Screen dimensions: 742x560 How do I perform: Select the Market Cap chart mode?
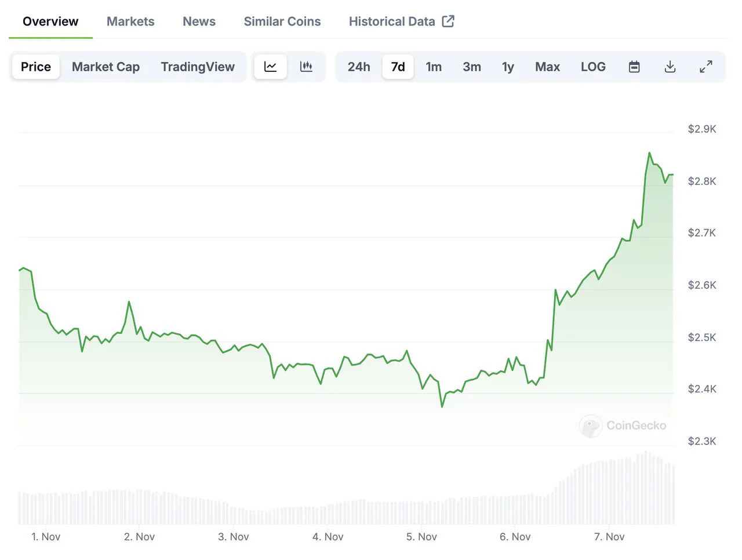tap(106, 67)
